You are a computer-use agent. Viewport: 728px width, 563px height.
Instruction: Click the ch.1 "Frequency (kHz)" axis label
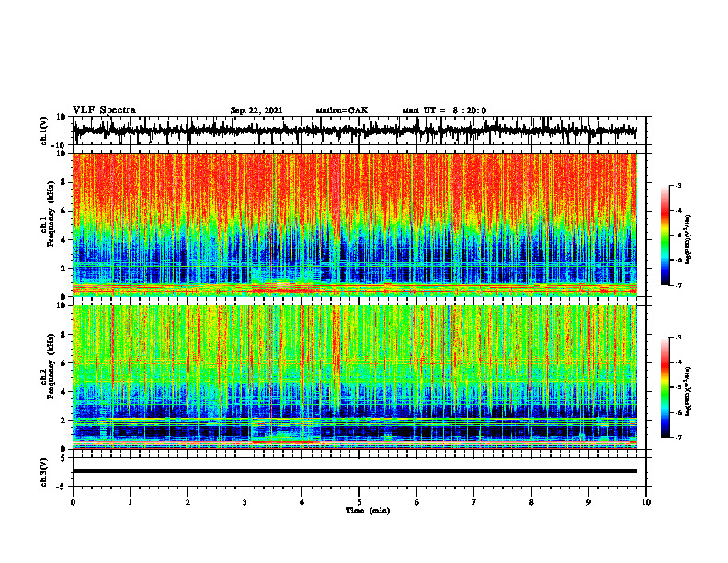51,213
